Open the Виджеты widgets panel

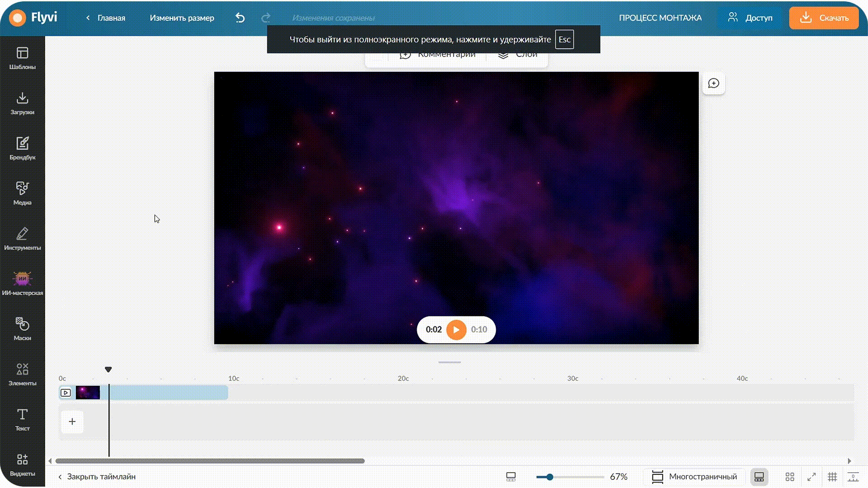click(x=22, y=465)
